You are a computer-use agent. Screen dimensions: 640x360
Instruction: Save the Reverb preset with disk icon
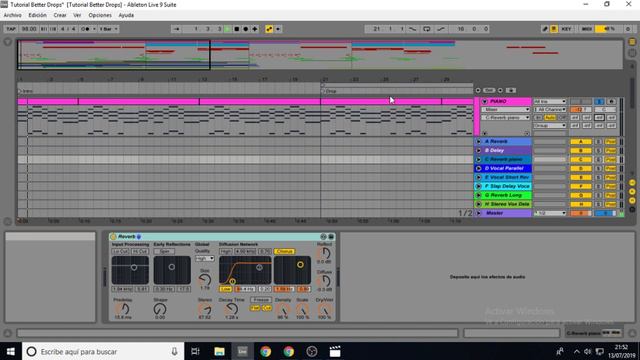(x=331, y=237)
